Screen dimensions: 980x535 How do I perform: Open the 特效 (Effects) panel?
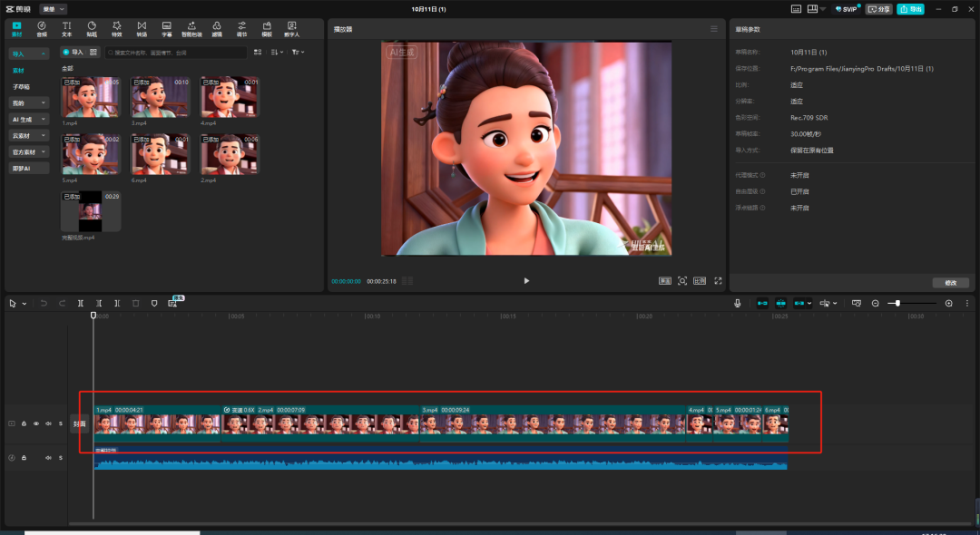[x=116, y=28]
